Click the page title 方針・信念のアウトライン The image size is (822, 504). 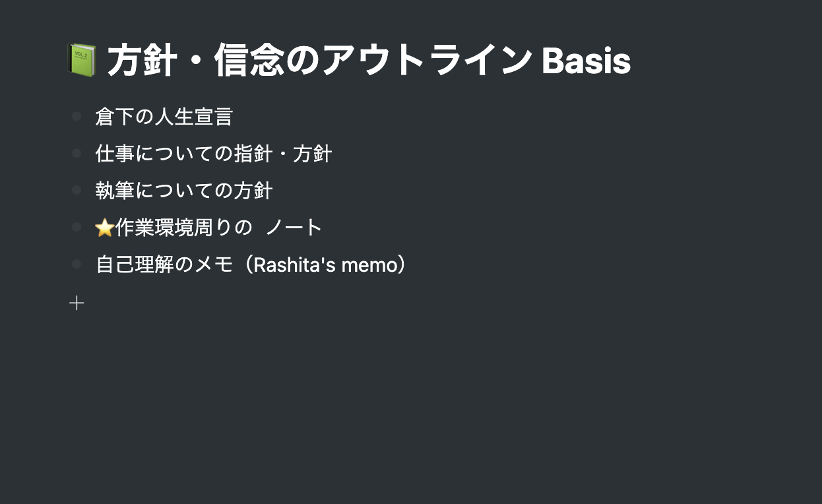click(317, 61)
